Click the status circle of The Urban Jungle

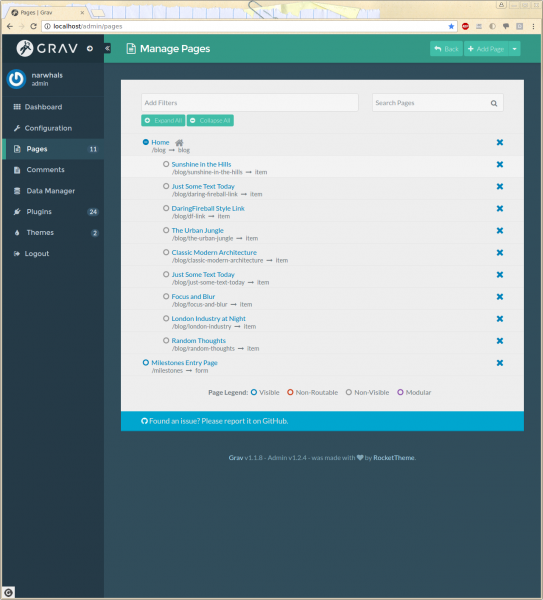click(166, 230)
